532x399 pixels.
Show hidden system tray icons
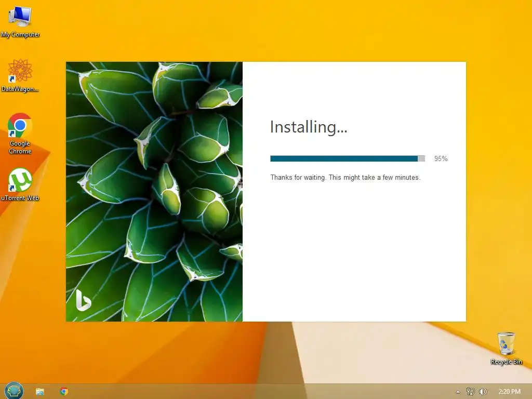pyautogui.click(x=458, y=392)
